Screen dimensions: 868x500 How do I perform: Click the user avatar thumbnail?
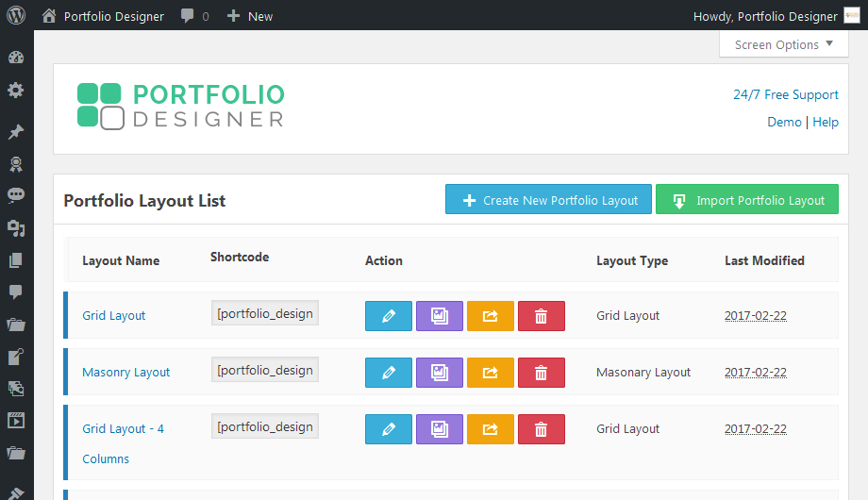[x=851, y=15]
